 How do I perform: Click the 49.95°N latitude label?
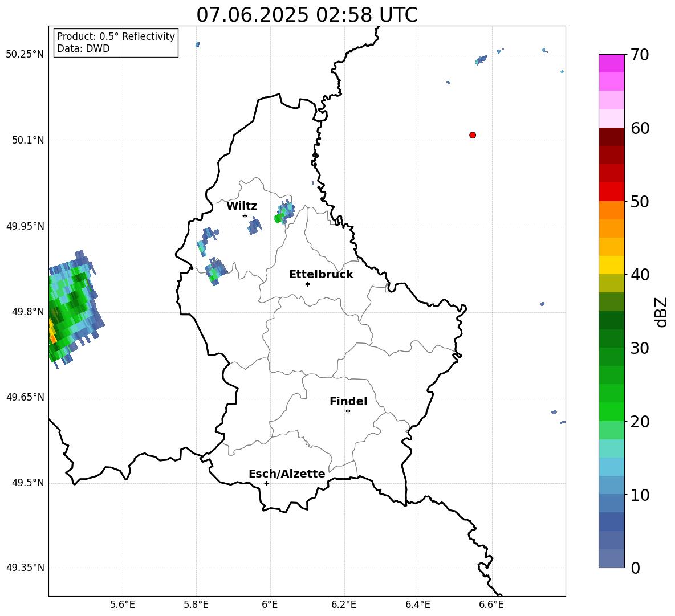point(25,226)
